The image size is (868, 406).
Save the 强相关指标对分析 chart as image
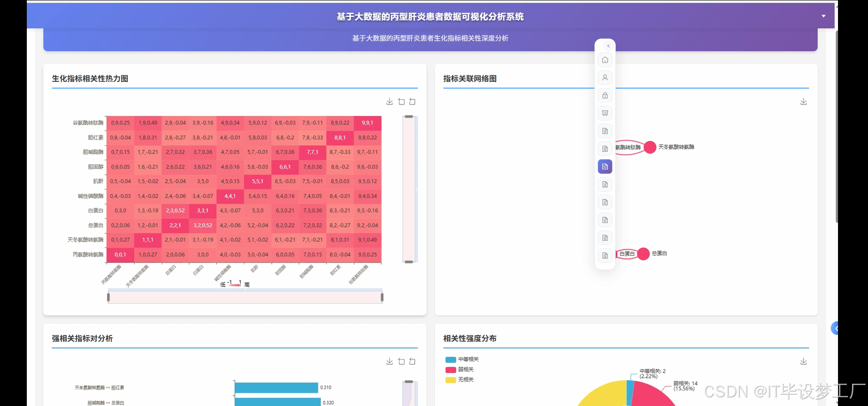tap(389, 361)
